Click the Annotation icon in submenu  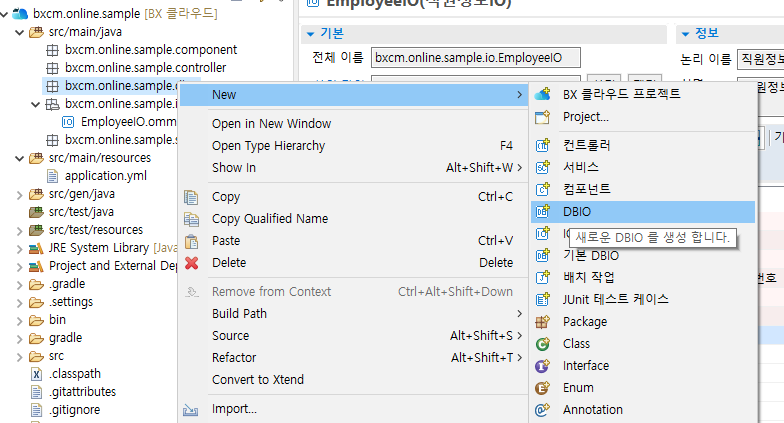543,410
